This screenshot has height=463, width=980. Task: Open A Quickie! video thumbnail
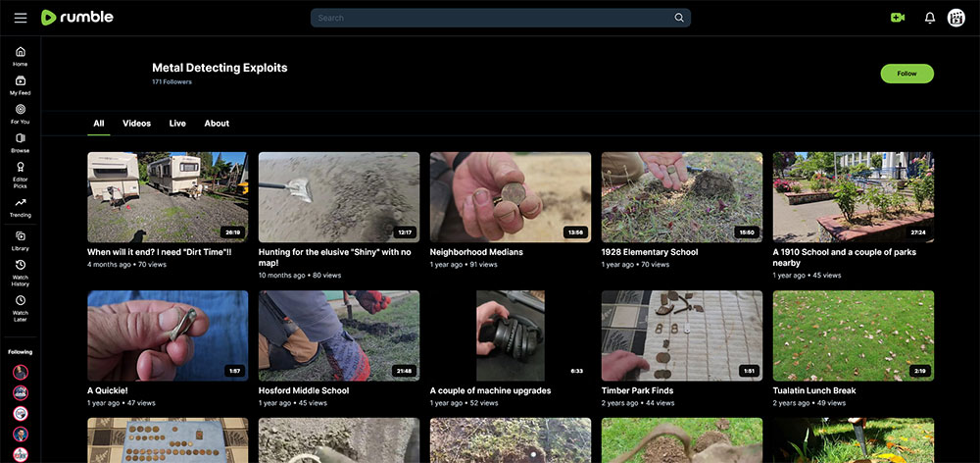pyautogui.click(x=168, y=335)
